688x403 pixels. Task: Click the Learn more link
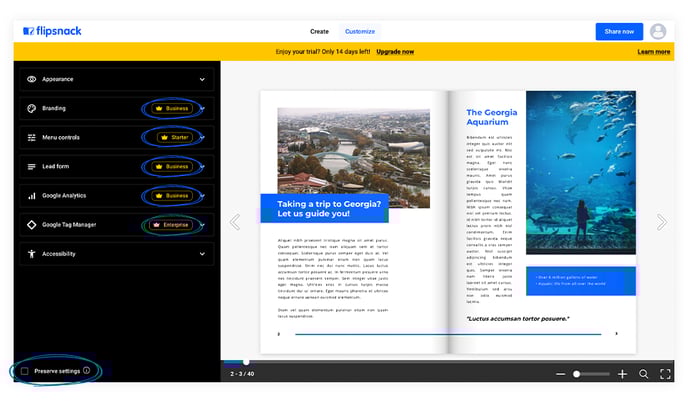coord(653,52)
